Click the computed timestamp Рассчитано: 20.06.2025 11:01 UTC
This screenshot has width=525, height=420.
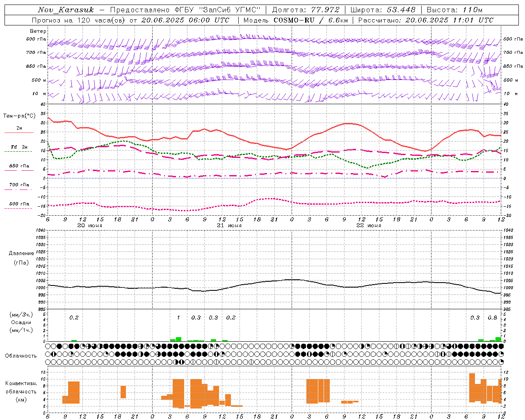(426, 20)
